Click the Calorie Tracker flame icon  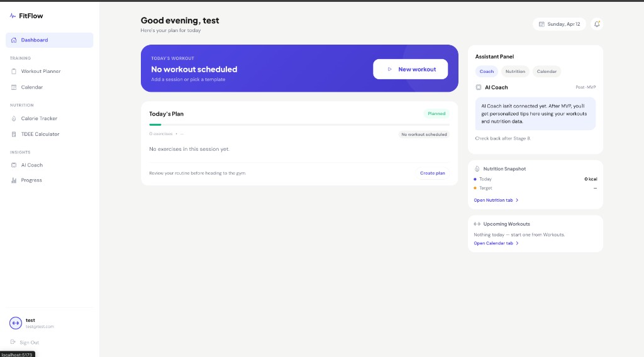pos(14,119)
